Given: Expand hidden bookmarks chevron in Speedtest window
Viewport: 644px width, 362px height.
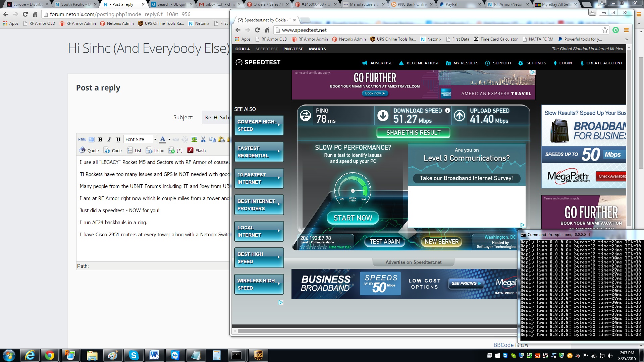Looking at the screenshot, I should point(626,39).
